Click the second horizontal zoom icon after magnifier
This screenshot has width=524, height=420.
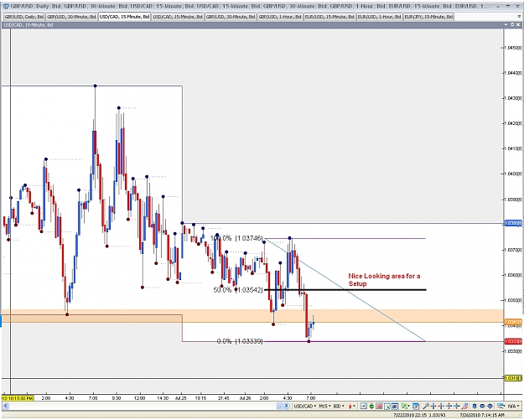[x=441, y=406]
